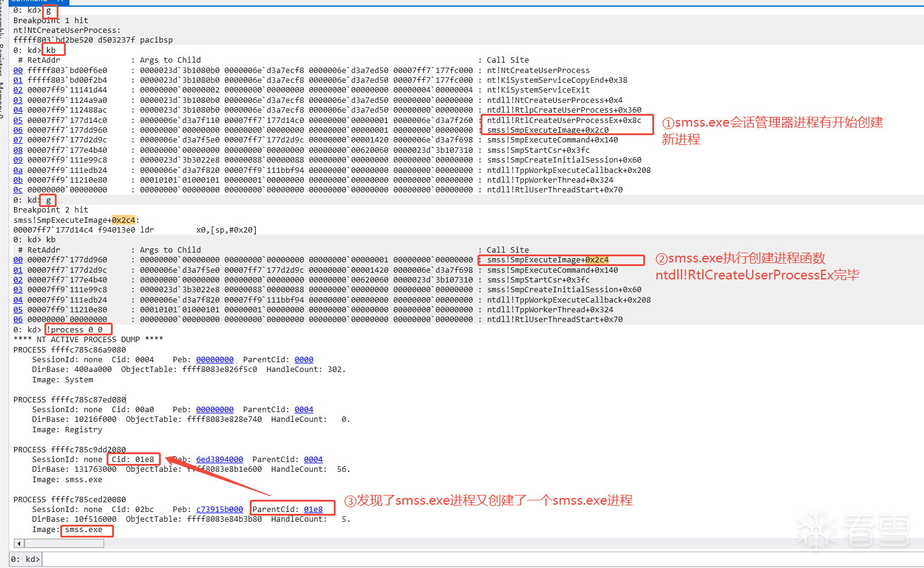Open Peb 00000000 link of Registry process
Image resolution: width=924 pixels, height=568 pixels.
[215, 410]
